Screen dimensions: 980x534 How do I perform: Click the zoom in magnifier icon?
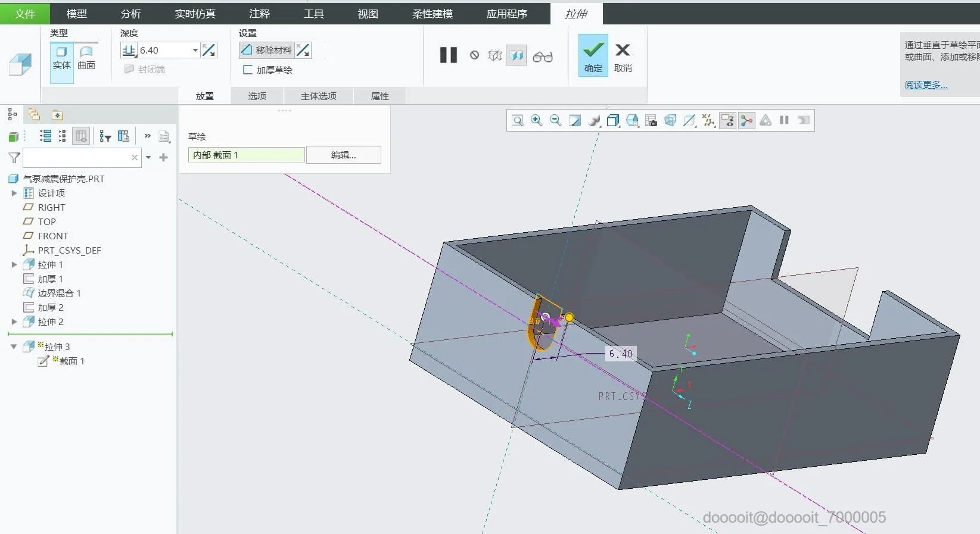tap(536, 120)
